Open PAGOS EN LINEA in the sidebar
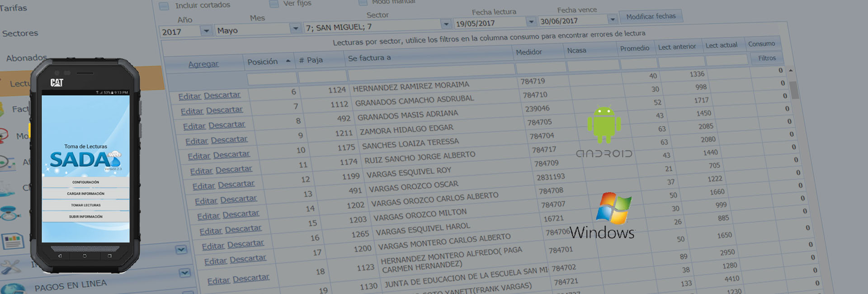Screen dimensions: 868x294 click(x=71, y=285)
